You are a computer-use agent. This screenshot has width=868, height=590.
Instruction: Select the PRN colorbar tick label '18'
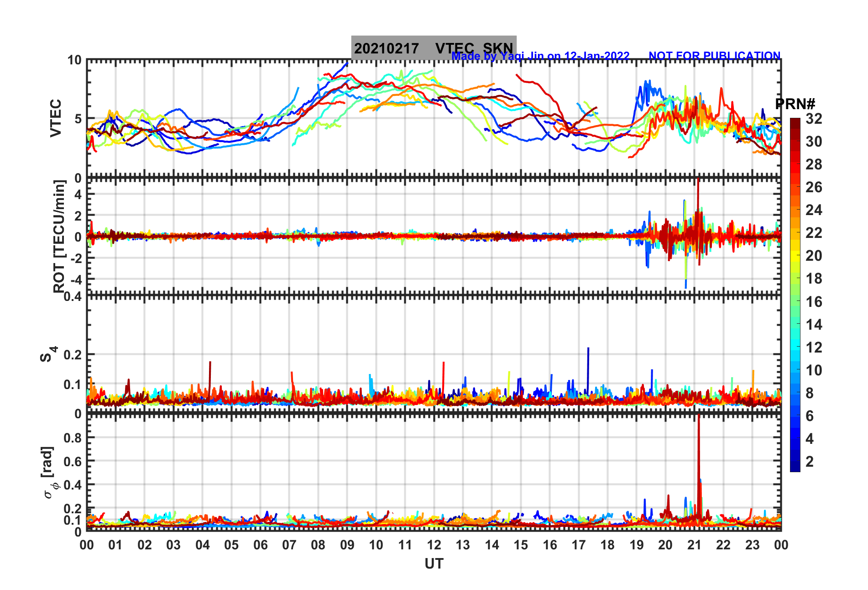(814, 279)
